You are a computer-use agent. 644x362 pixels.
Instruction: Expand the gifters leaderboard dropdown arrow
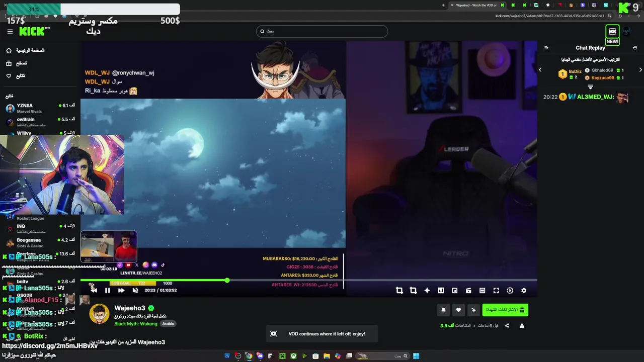tap(591, 87)
